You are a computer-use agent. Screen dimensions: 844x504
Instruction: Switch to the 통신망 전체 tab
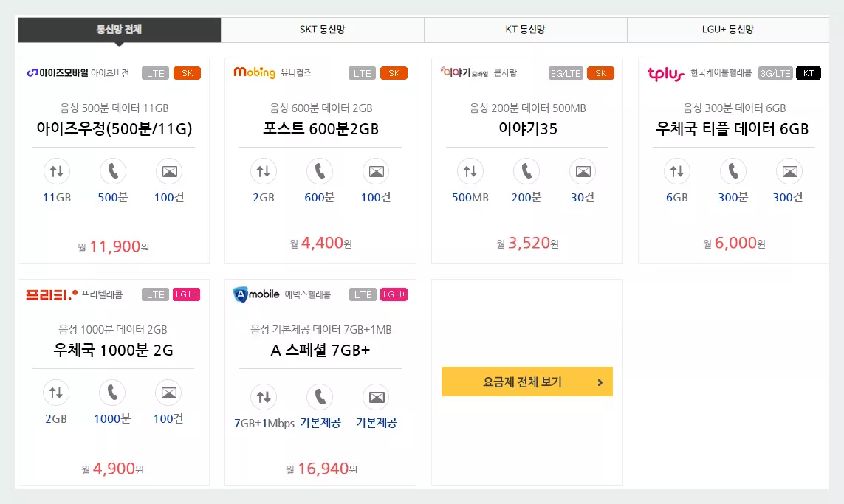coord(119,30)
